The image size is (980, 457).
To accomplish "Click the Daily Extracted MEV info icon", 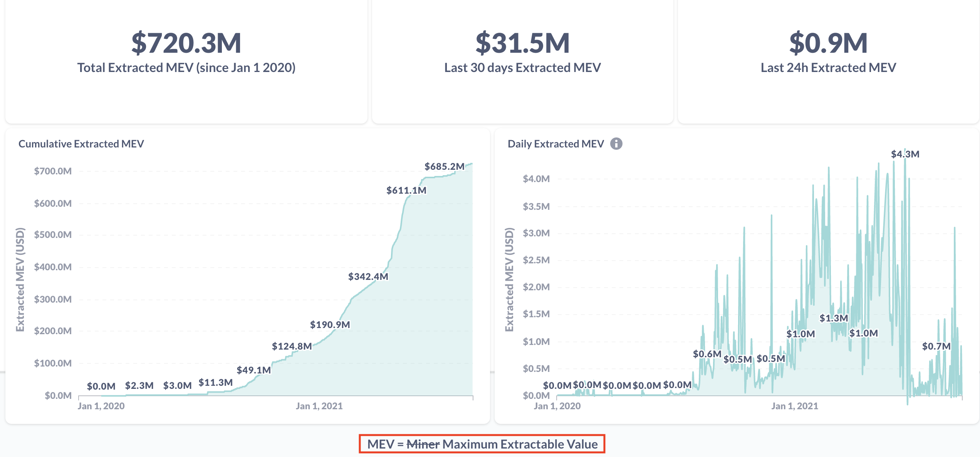I will point(616,144).
